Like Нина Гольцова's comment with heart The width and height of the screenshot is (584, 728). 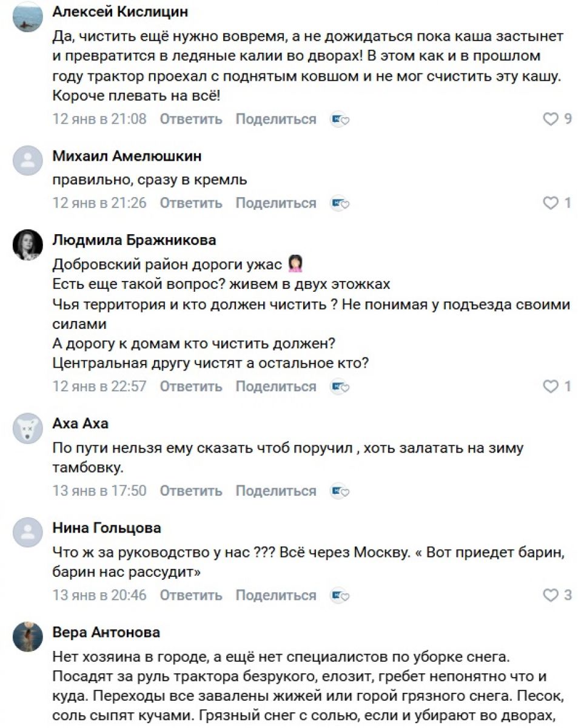(x=550, y=596)
